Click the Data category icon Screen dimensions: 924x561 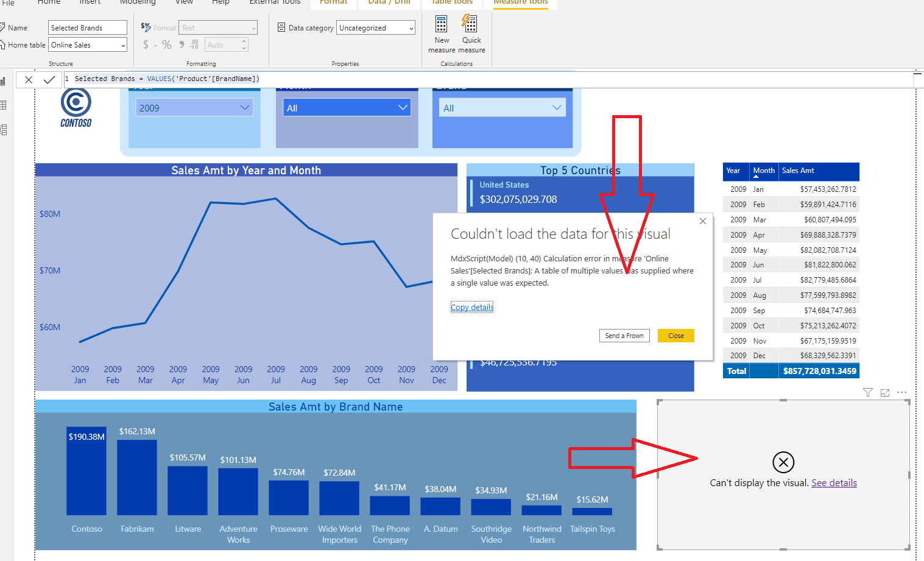[281, 27]
